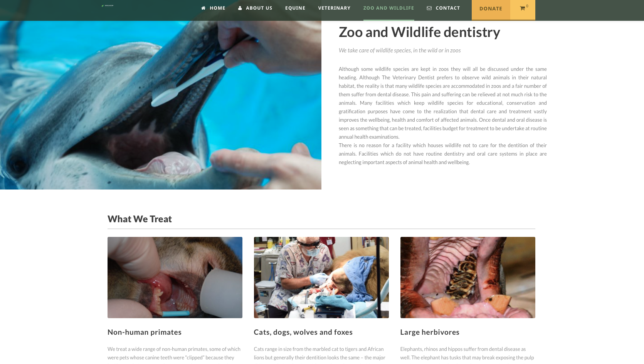Click the home icon in navigation

(x=203, y=8)
